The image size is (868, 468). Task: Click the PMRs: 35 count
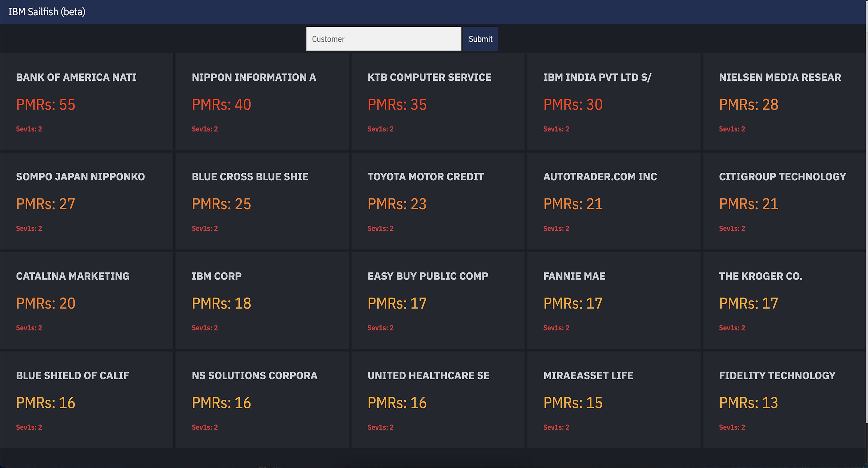[x=397, y=104]
